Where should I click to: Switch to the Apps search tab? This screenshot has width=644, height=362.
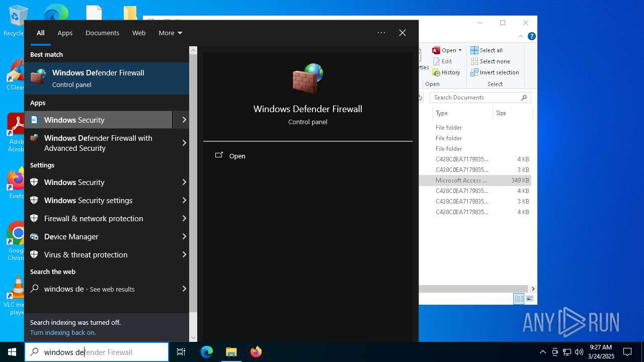(65, 33)
